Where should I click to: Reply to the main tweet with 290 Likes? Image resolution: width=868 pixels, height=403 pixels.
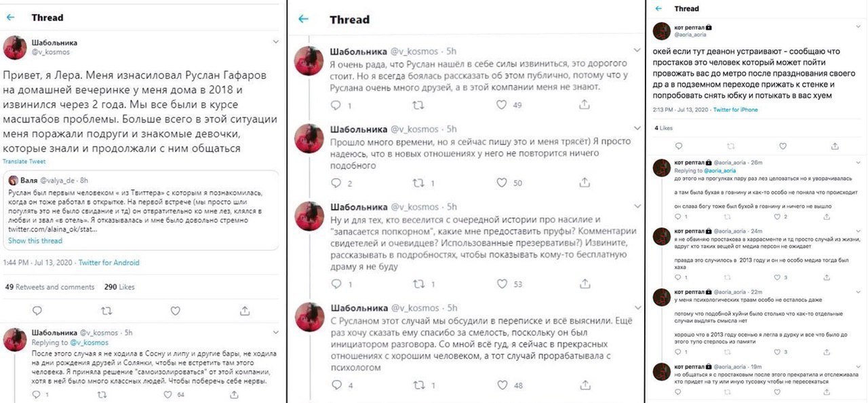37,311
